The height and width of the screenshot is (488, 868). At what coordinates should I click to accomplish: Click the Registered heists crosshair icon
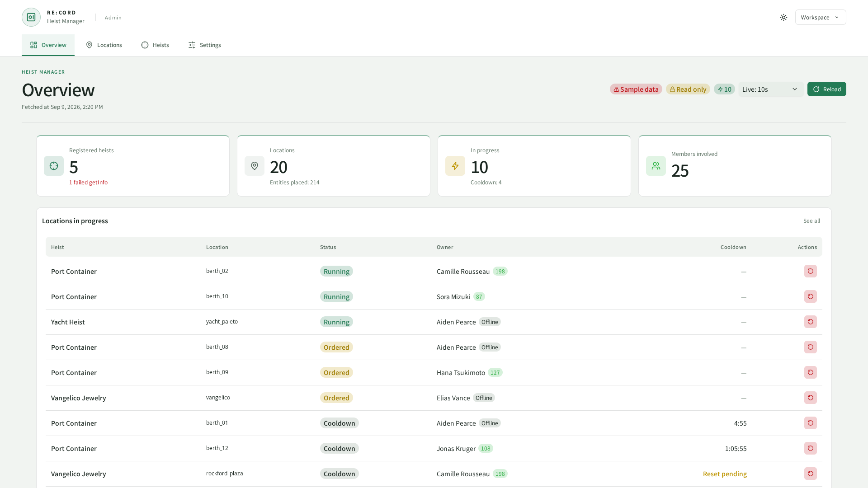[54, 166]
